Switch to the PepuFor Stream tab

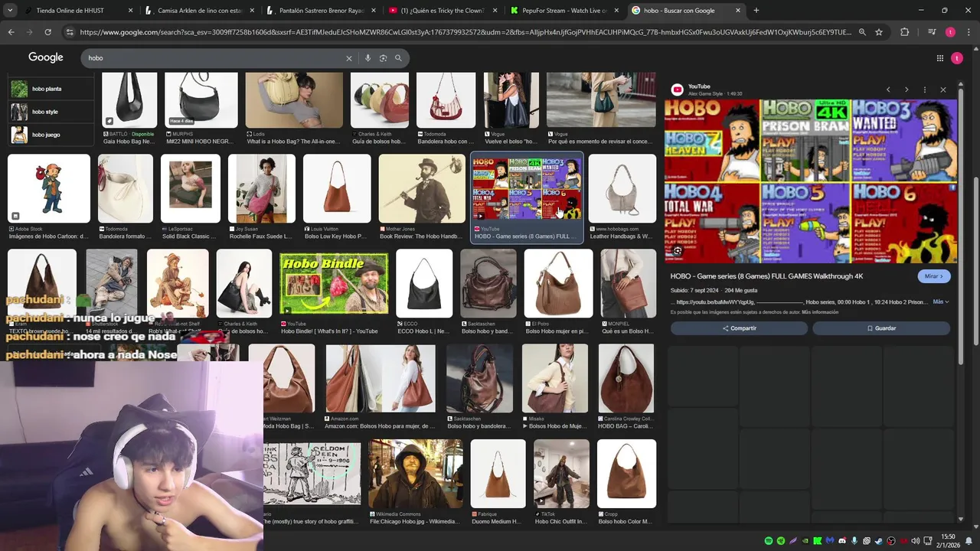(x=563, y=11)
